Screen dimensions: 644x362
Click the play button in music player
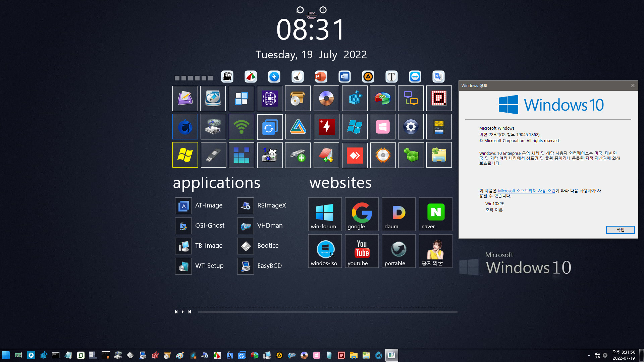coord(183,312)
